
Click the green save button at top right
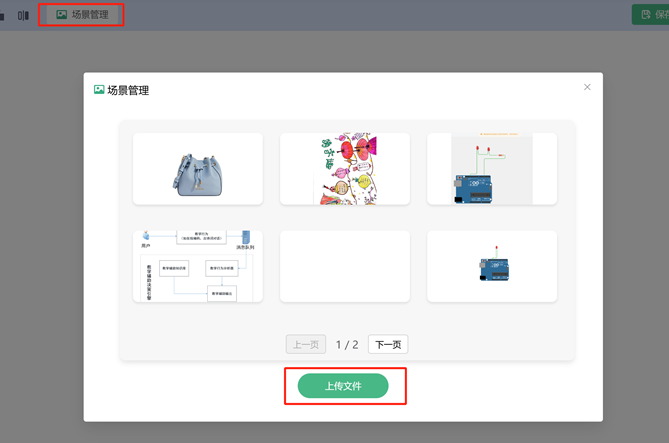(x=652, y=15)
